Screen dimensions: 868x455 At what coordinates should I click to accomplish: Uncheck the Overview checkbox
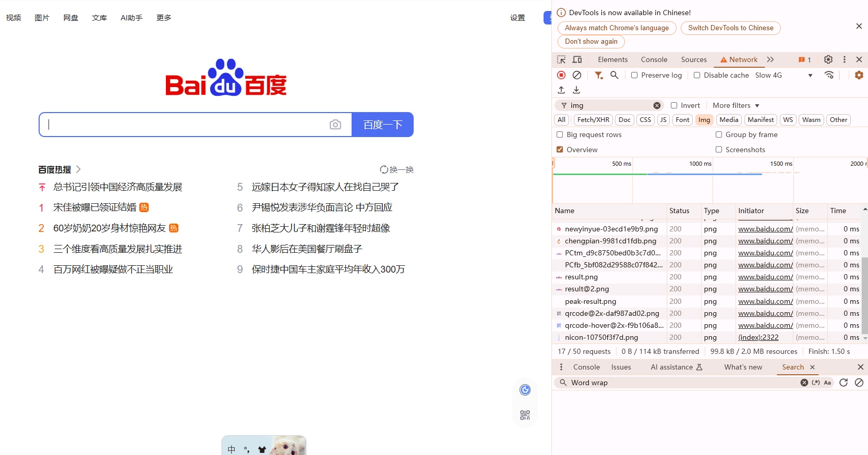click(x=560, y=150)
